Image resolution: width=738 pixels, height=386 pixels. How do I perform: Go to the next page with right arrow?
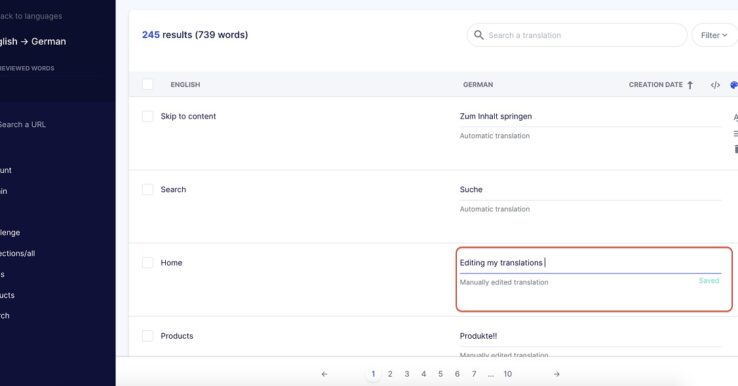(x=557, y=374)
